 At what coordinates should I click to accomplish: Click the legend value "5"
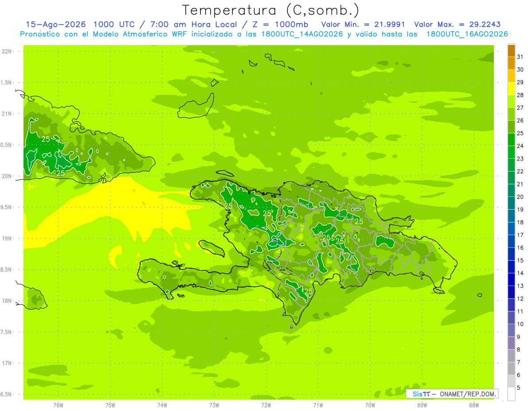tap(519, 388)
